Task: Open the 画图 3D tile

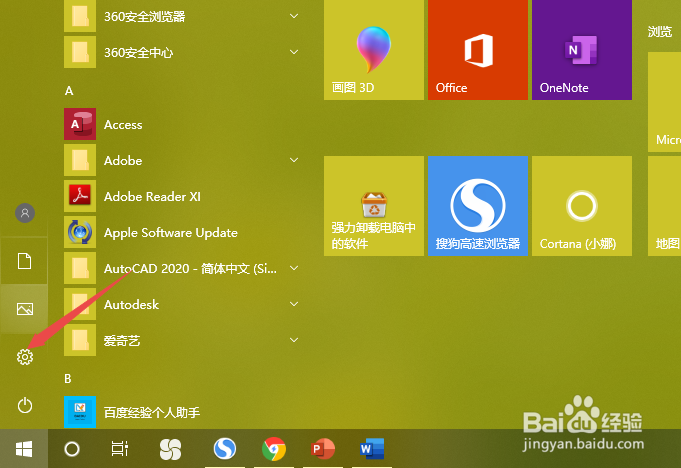Action: 374,50
